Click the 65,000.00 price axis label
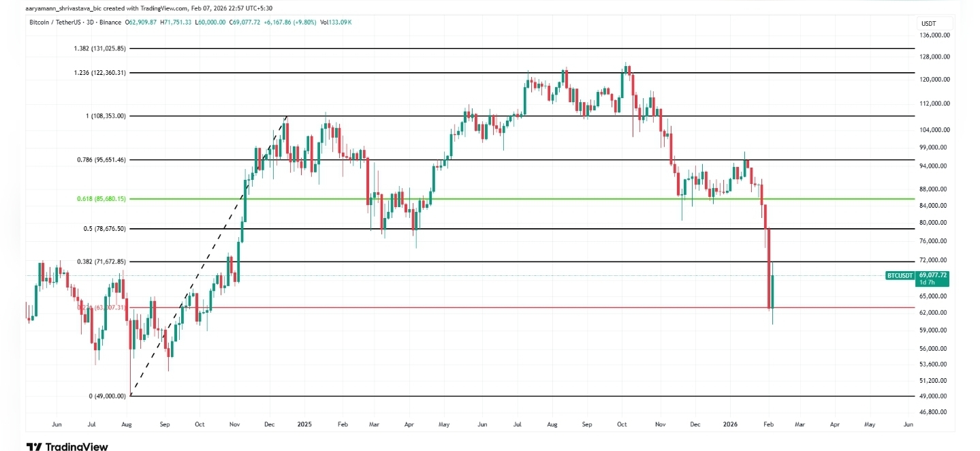 pyautogui.click(x=932, y=296)
